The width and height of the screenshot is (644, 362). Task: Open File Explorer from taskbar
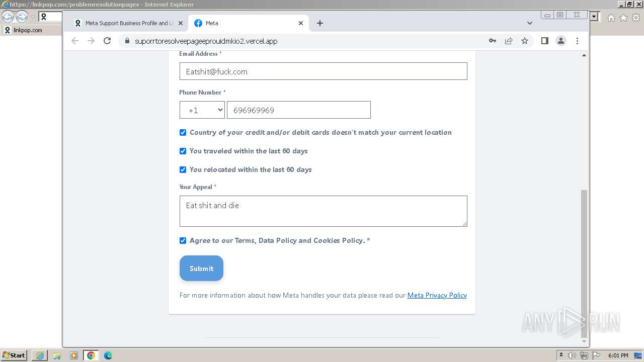(x=57, y=355)
